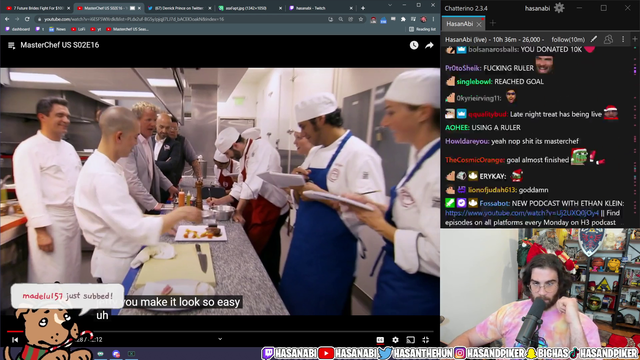Exit fullscreen mode on the player
The width and height of the screenshot is (640, 360).
point(425,340)
